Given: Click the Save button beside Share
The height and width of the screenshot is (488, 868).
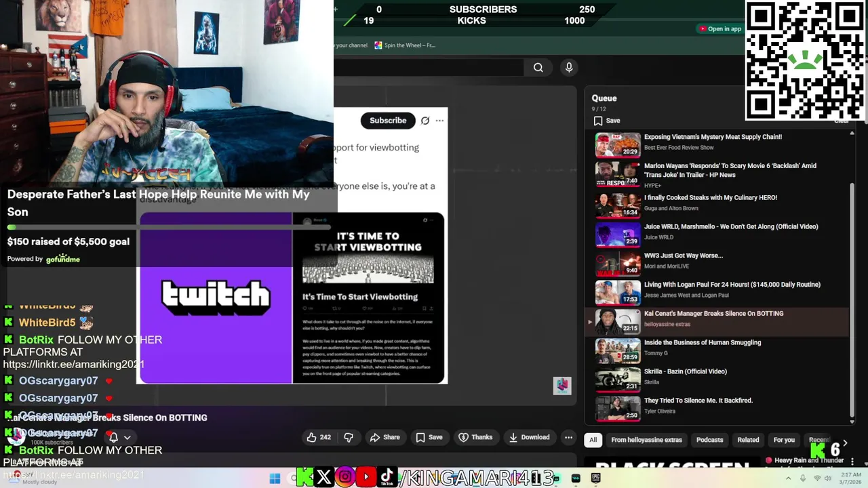Looking at the screenshot, I should pos(429,437).
